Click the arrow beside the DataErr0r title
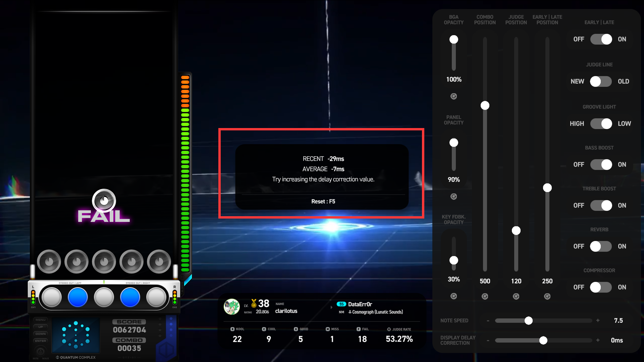The width and height of the screenshot is (644, 362). point(331,307)
